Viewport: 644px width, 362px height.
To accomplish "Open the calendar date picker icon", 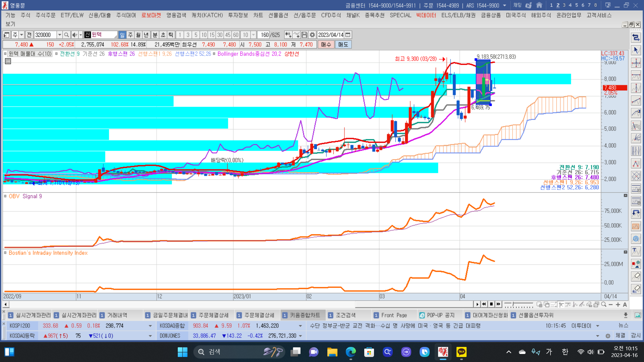I will pos(348,35).
